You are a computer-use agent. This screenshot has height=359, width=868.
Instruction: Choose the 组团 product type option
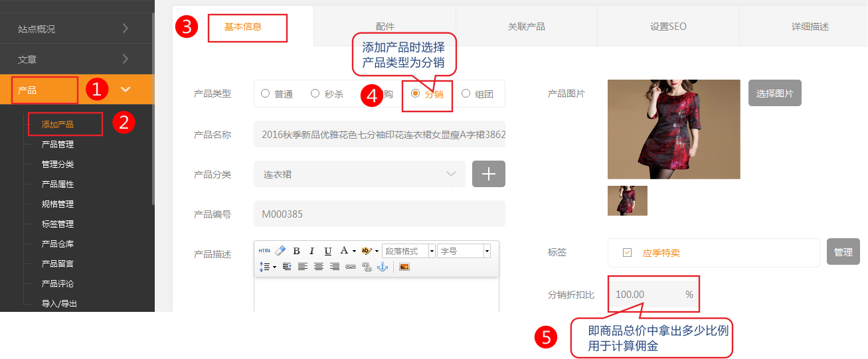(466, 94)
